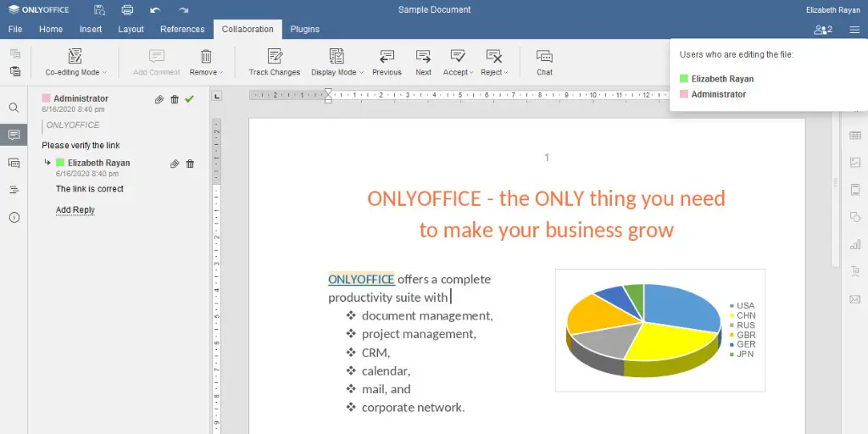
Task: Resolve Administrator's comment with checkmark
Action: click(189, 99)
